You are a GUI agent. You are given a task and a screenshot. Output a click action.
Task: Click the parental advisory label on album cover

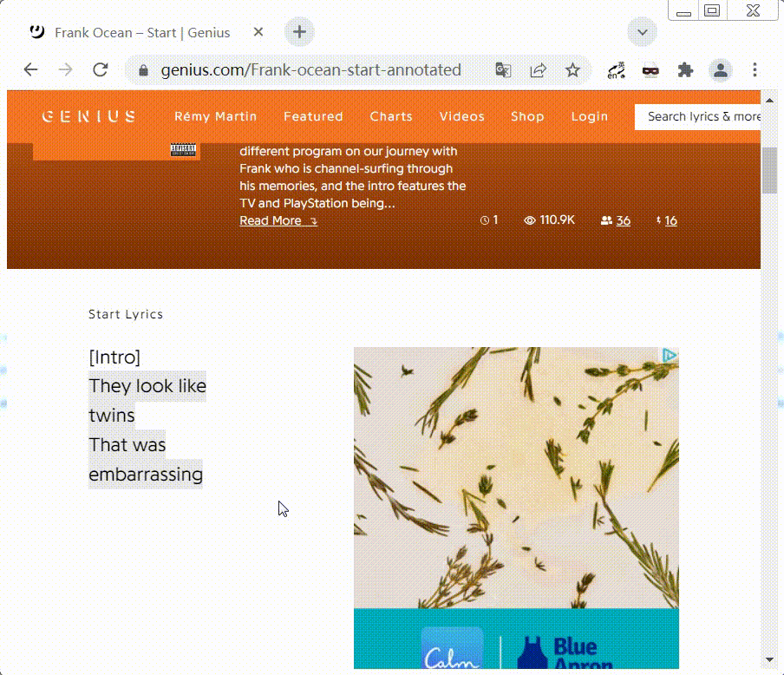(x=183, y=149)
